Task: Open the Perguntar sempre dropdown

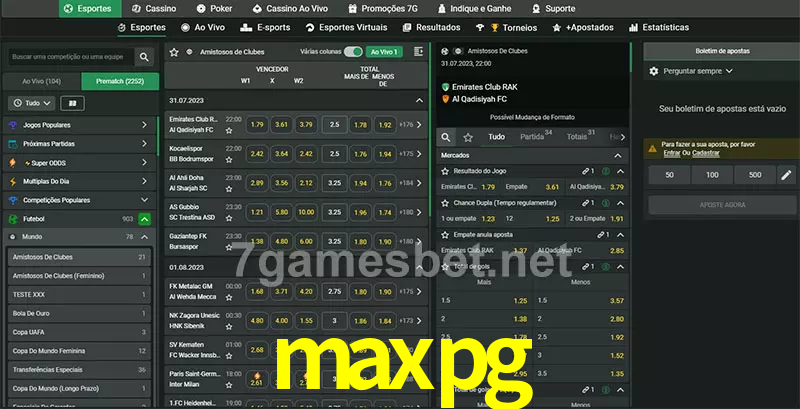Action: coord(697,71)
